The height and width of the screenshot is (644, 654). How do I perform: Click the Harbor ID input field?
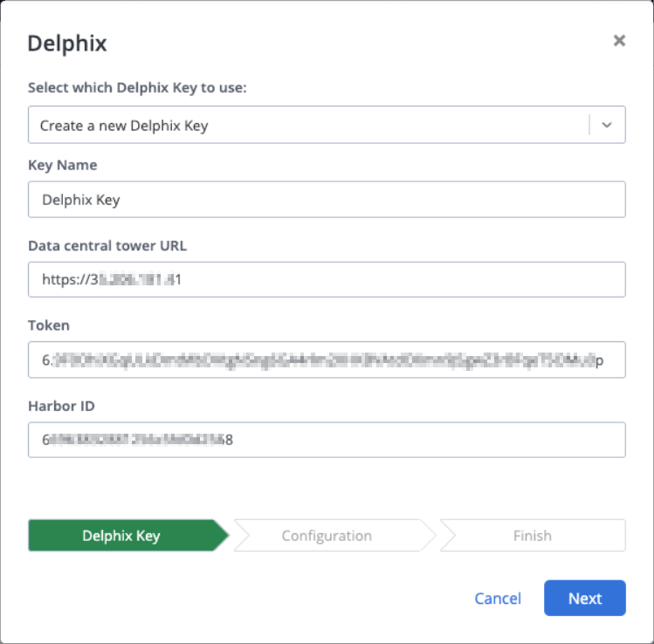coord(327,440)
